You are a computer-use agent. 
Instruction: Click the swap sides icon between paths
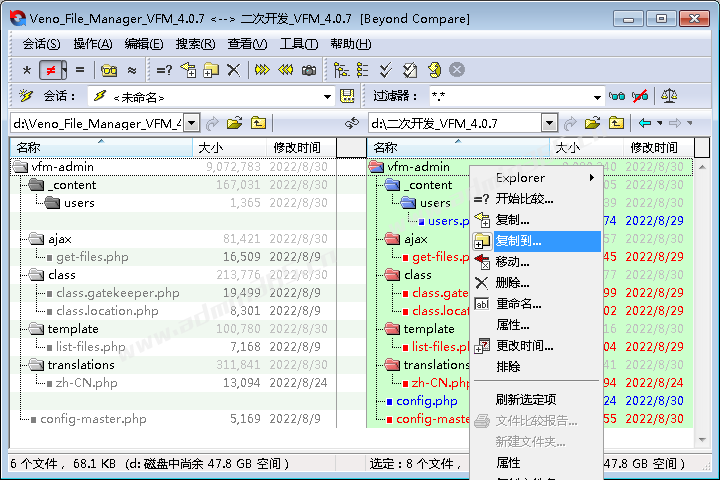coord(352,123)
